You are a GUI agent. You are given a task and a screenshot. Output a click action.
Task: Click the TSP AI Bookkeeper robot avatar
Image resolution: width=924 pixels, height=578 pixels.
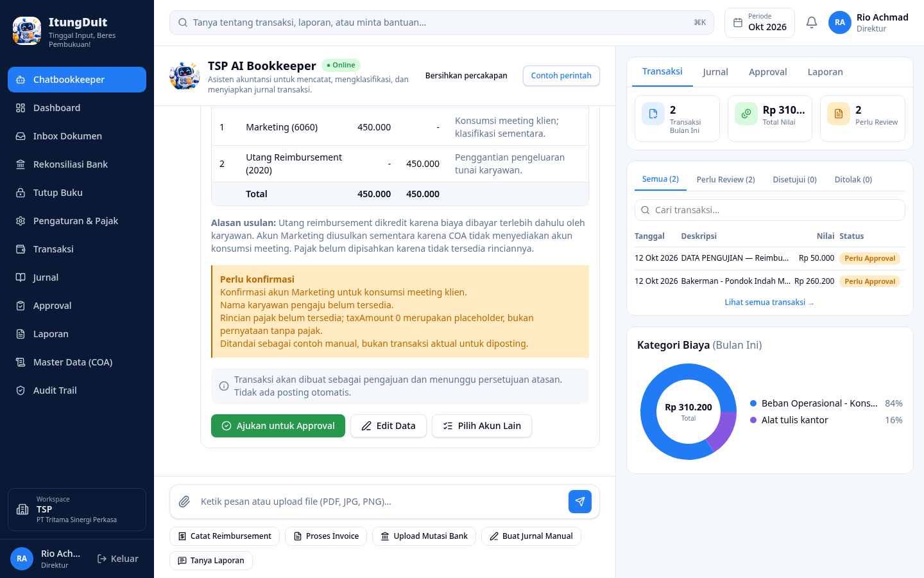(x=185, y=76)
